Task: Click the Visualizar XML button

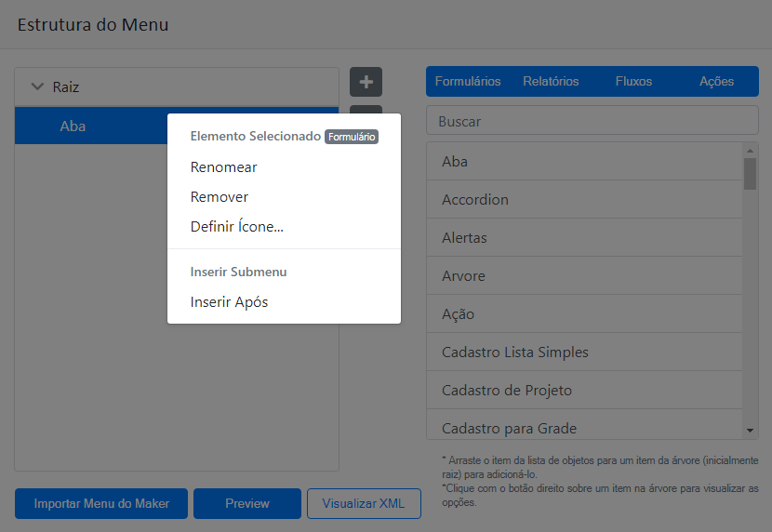Action: (364, 504)
